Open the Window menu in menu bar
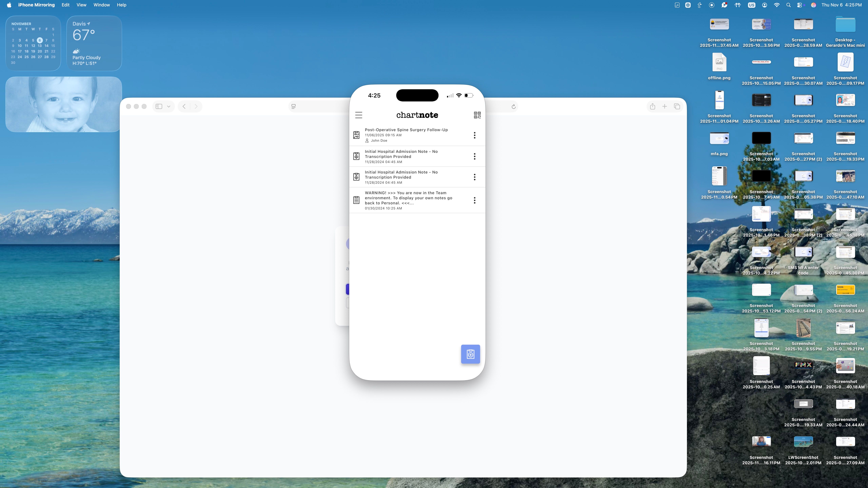The width and height of the screenshot is (868, 488). pos(101,5)
